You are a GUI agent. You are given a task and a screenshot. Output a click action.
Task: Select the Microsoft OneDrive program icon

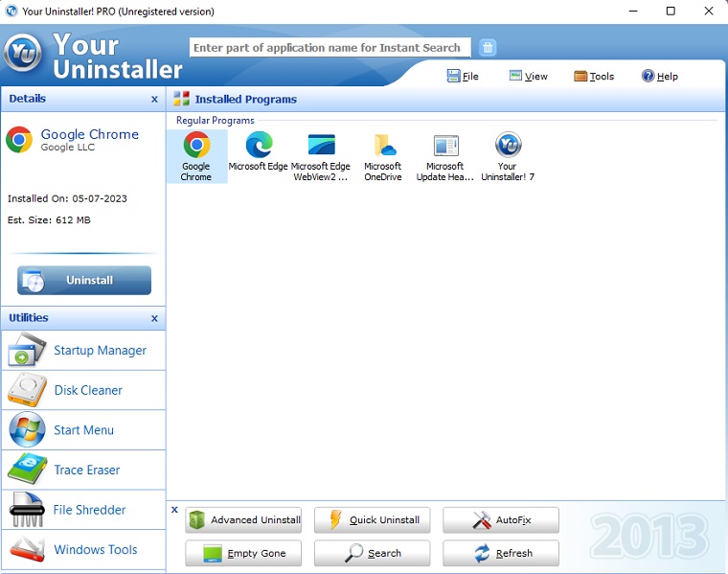[383, 146]
